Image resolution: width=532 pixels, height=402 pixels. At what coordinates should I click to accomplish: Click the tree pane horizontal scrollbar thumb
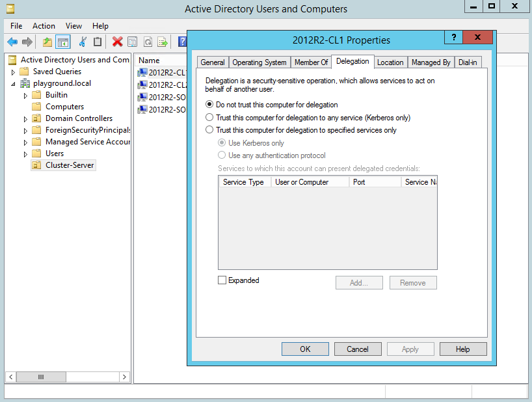click(40, 377)
